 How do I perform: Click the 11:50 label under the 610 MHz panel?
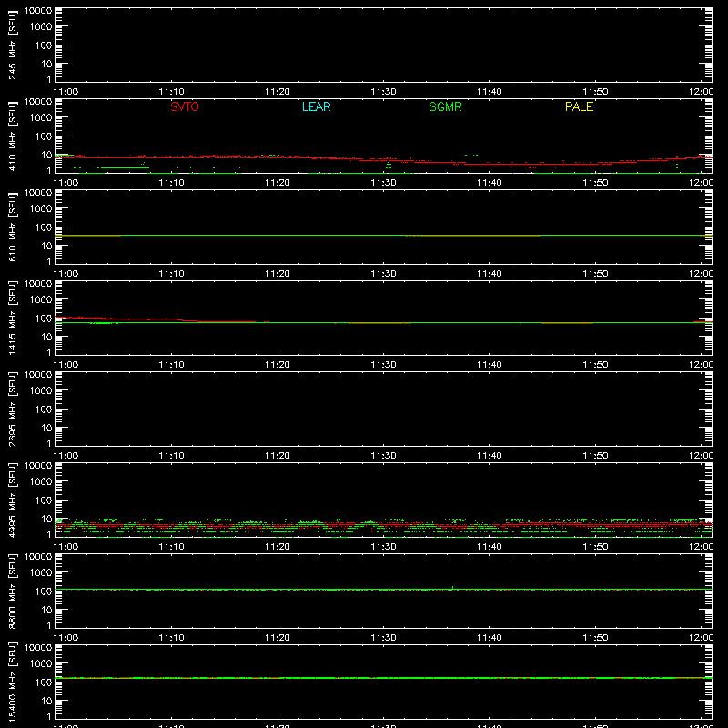click(595, 274)
